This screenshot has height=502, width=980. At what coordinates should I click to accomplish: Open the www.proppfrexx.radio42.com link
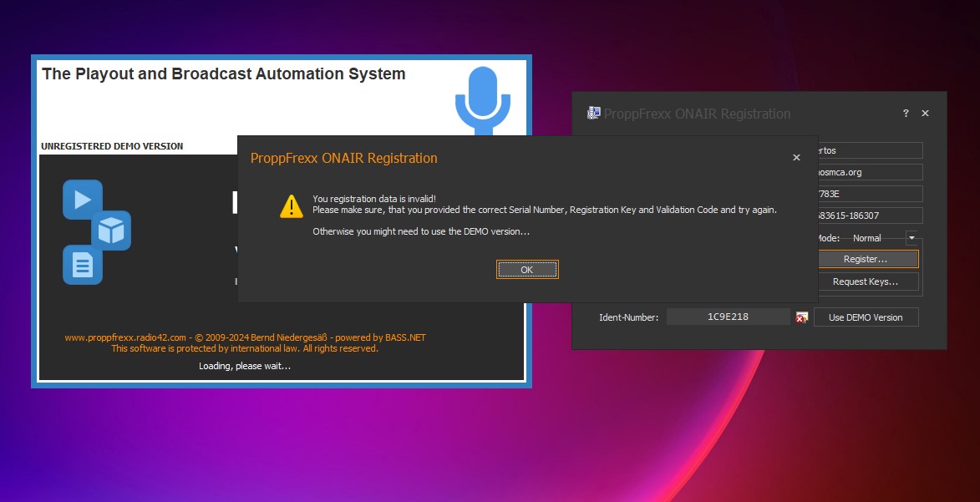point(124,337)
